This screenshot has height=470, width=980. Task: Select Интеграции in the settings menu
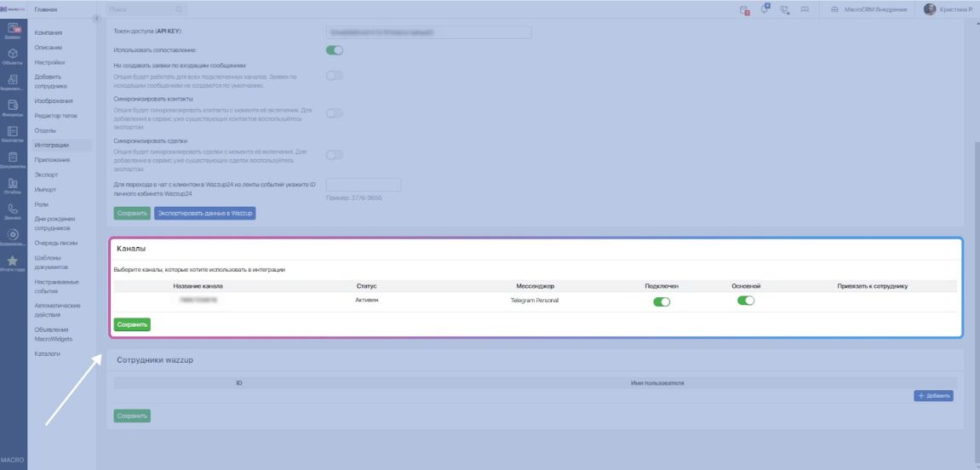coord(53,145)
